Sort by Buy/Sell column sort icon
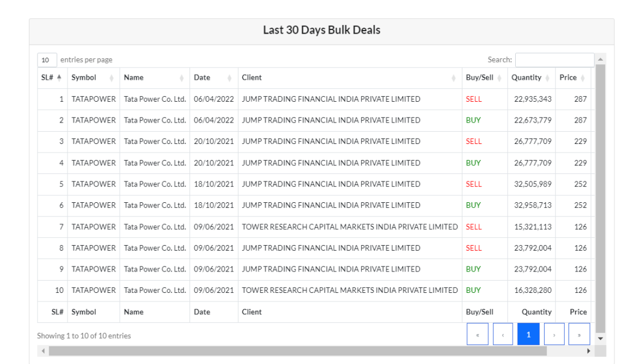 499,78
